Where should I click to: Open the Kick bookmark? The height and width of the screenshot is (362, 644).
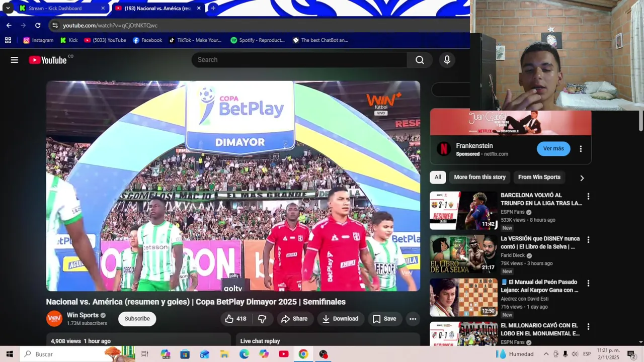(x=69, y=40)
